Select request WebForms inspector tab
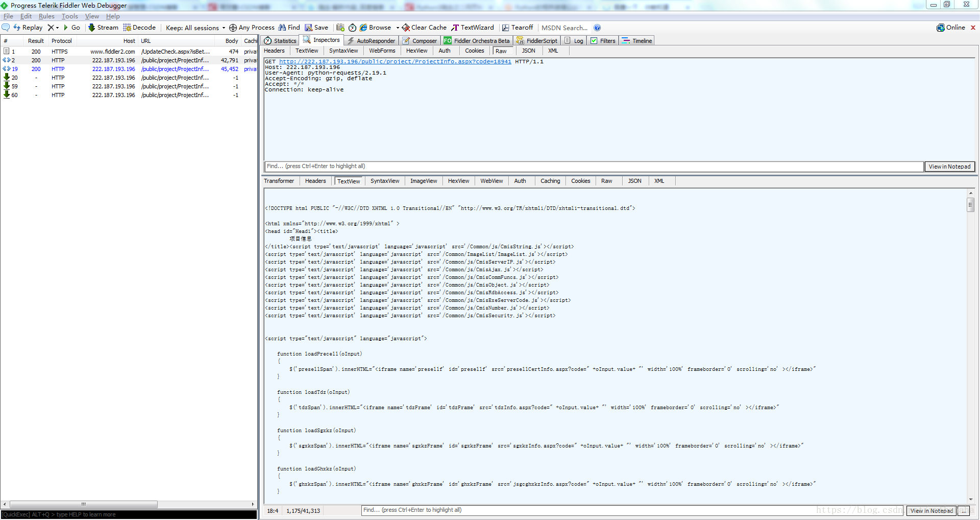 [x=382, y=51]
